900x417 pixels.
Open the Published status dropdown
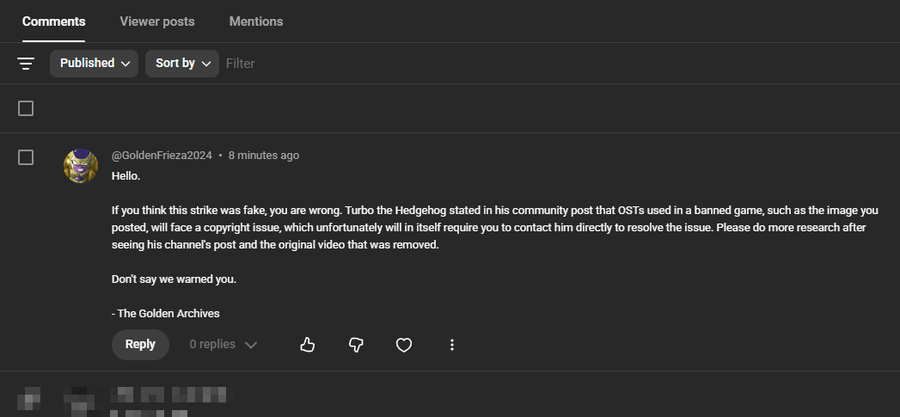pyautogui.click(x=94, y=63)
